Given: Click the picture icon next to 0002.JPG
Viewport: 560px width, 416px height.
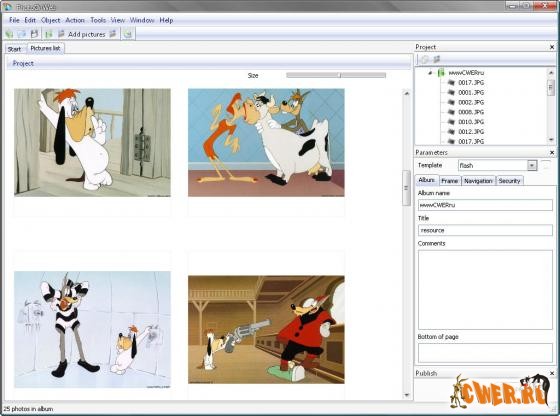Looking at the screenshot, I should (451, 102).
